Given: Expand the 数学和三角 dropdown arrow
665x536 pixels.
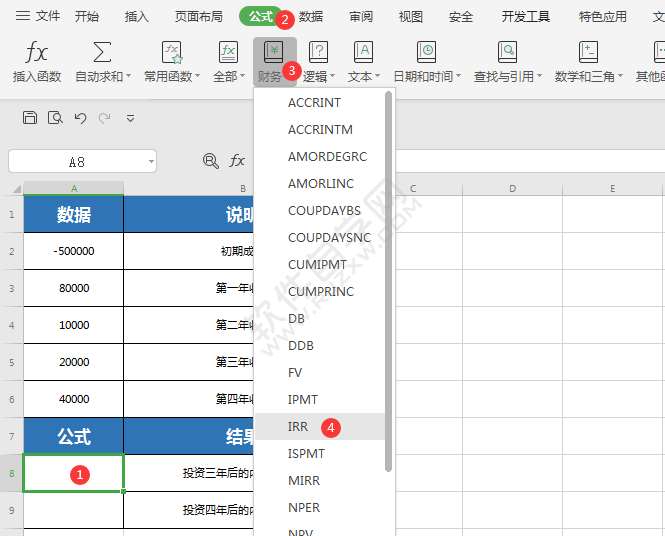Looking at the screenshot, I should pos(620,76).
